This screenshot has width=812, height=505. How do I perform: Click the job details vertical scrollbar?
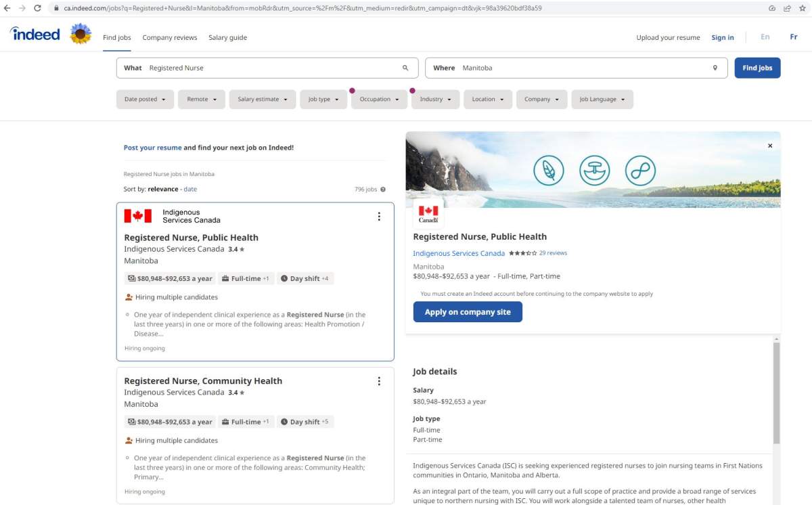[776, 393]
